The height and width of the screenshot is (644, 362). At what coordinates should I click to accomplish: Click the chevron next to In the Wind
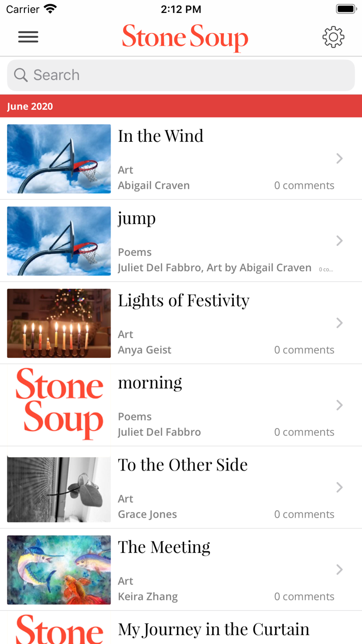[x=339, y=158]
